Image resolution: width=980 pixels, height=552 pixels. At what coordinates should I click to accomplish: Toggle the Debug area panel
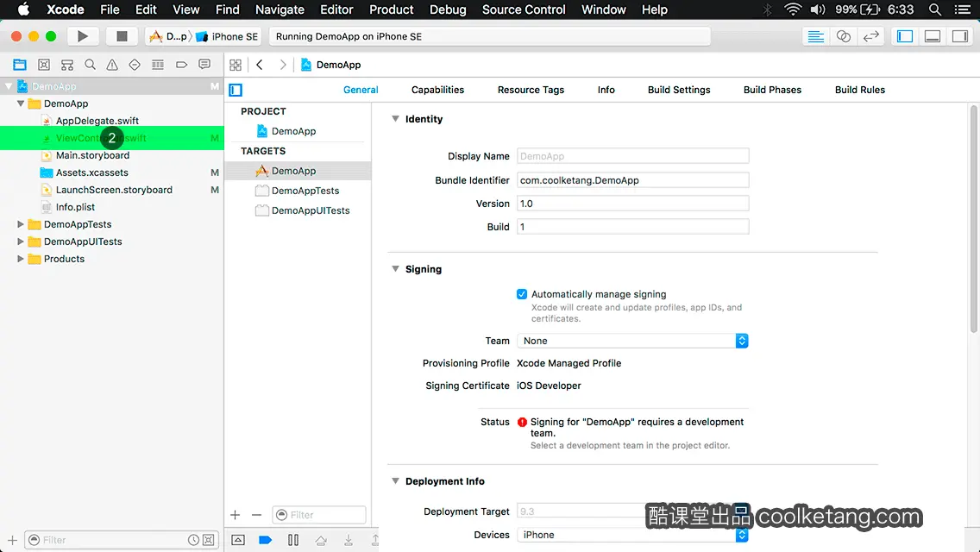click(933, 36)
